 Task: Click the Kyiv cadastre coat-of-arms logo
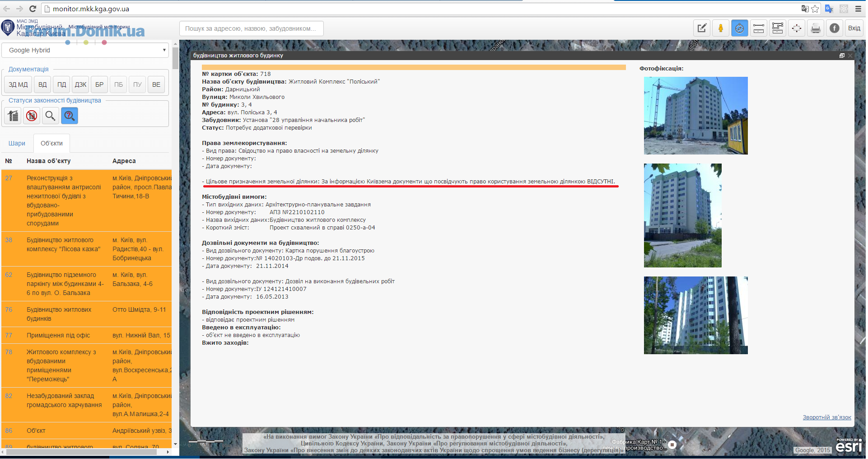pyautogui.click(x=8, y=28)
